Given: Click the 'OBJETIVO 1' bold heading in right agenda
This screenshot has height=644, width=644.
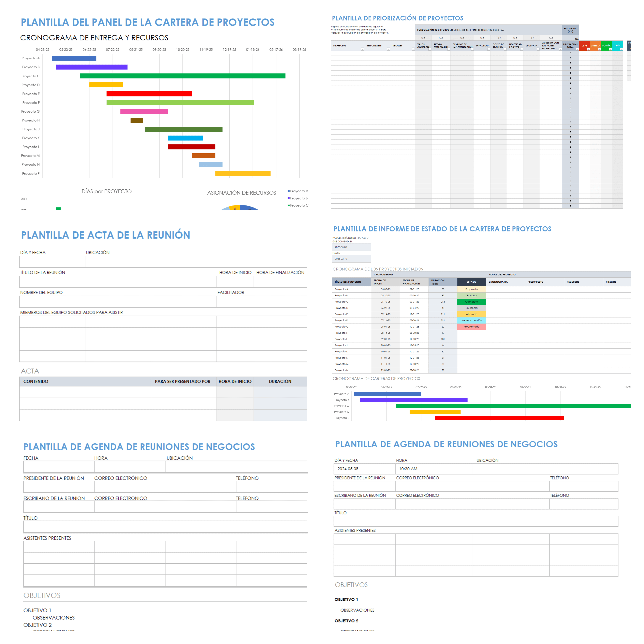Looking at the screenshot, I should coord(346,599).
